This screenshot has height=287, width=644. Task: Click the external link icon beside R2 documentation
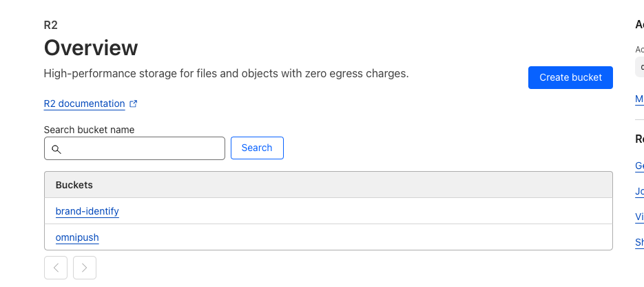[x=134, y=104]
